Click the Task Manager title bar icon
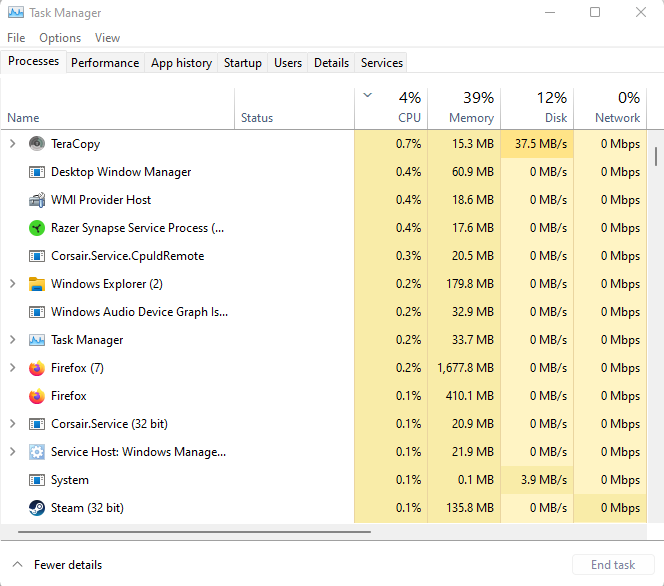The width and height of the screenshot is (664, 586). tap(16, 12)
